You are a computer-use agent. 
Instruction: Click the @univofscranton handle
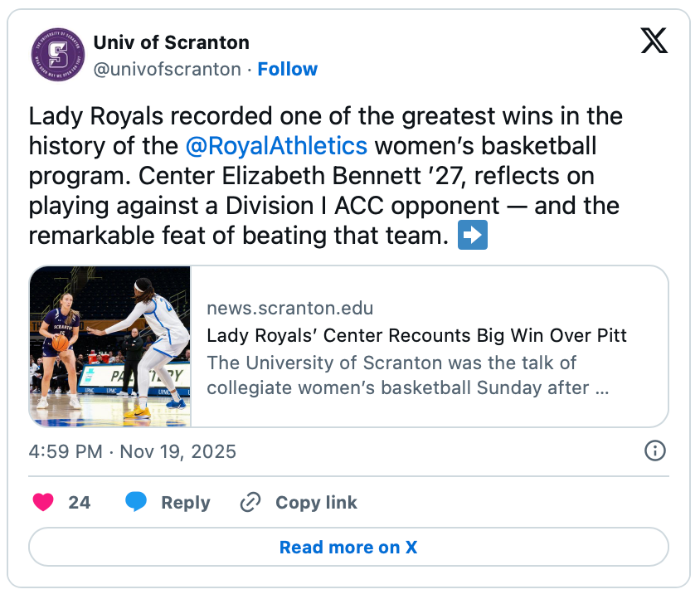point(167,69)
